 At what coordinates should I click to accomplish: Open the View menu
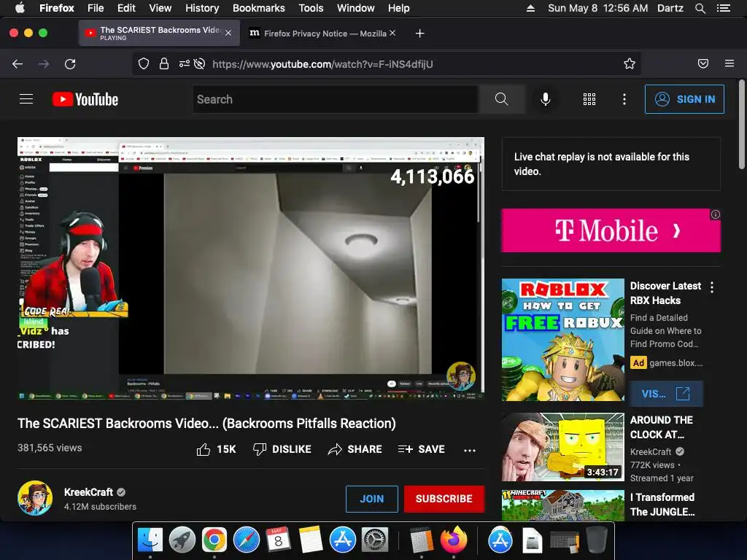160,8
